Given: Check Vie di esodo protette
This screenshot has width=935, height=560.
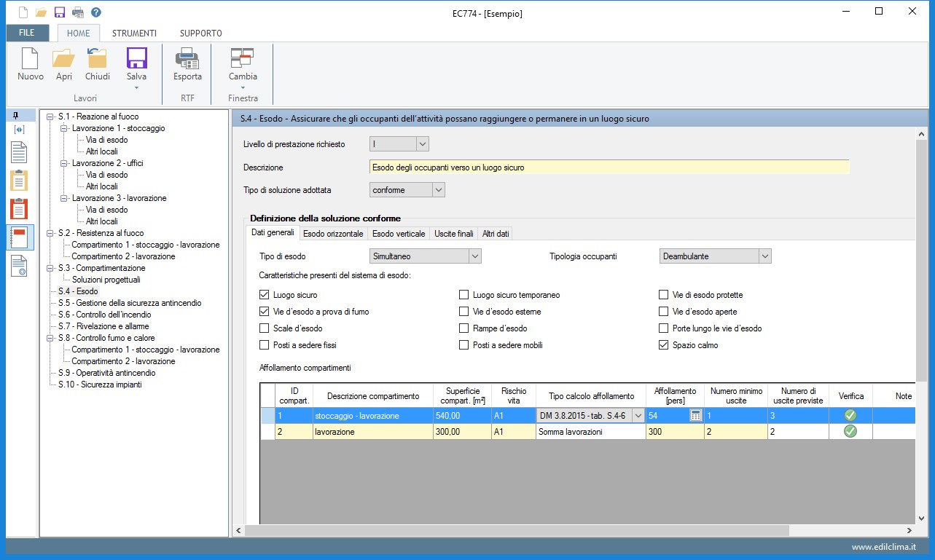Looking at the screenshot, I should pos(663,295).
